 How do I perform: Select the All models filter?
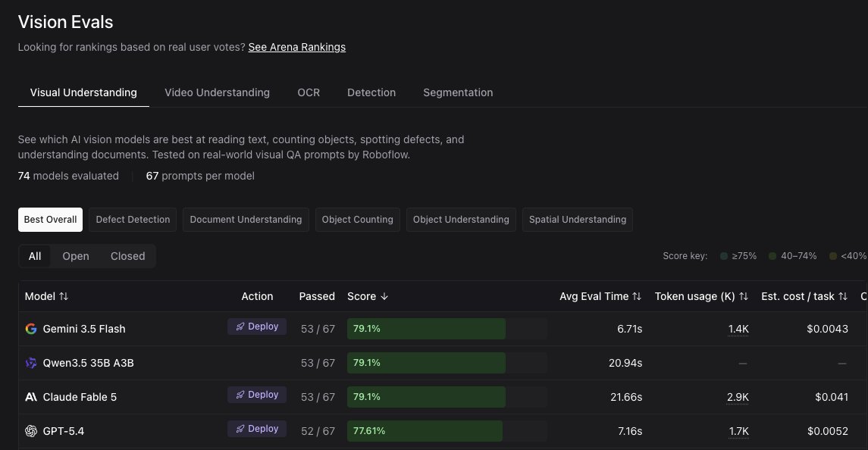(35, 256)
